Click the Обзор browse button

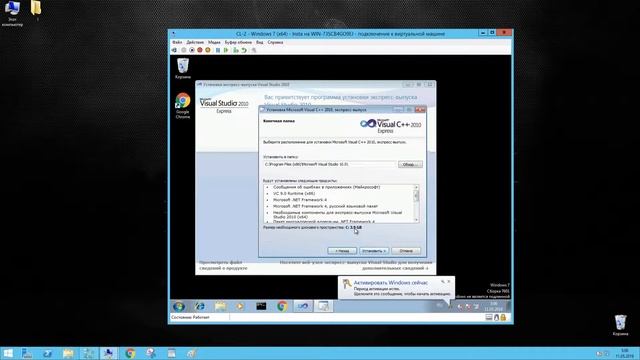pyautogui.click(x=410, y=164)
